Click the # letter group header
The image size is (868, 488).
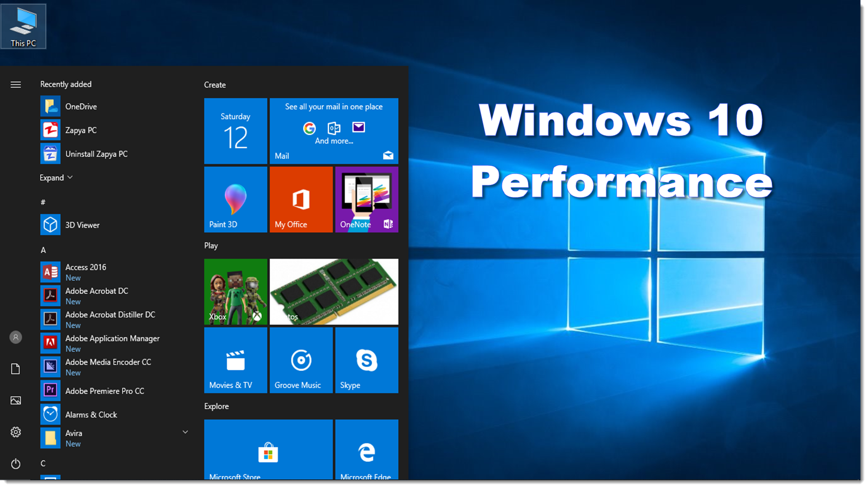pos(43,202)
